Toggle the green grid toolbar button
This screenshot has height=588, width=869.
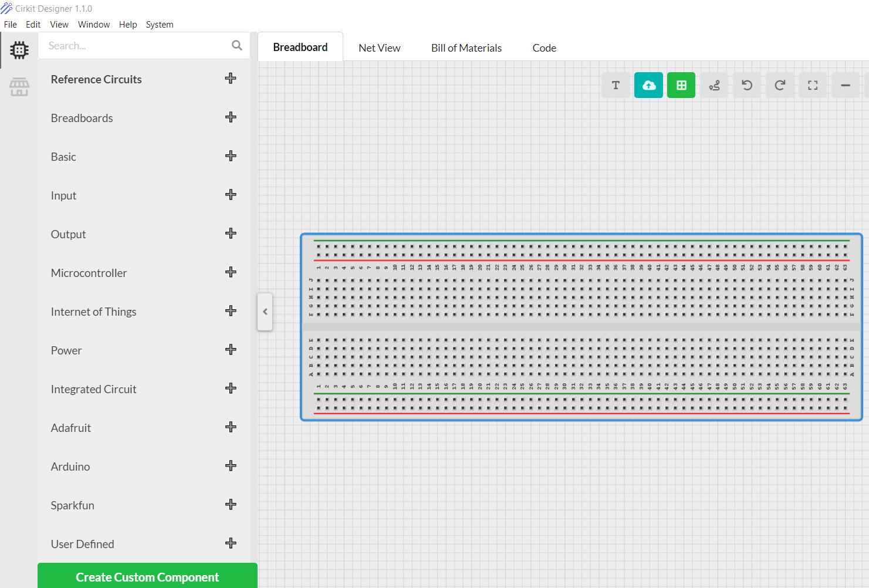pos(681,85)
